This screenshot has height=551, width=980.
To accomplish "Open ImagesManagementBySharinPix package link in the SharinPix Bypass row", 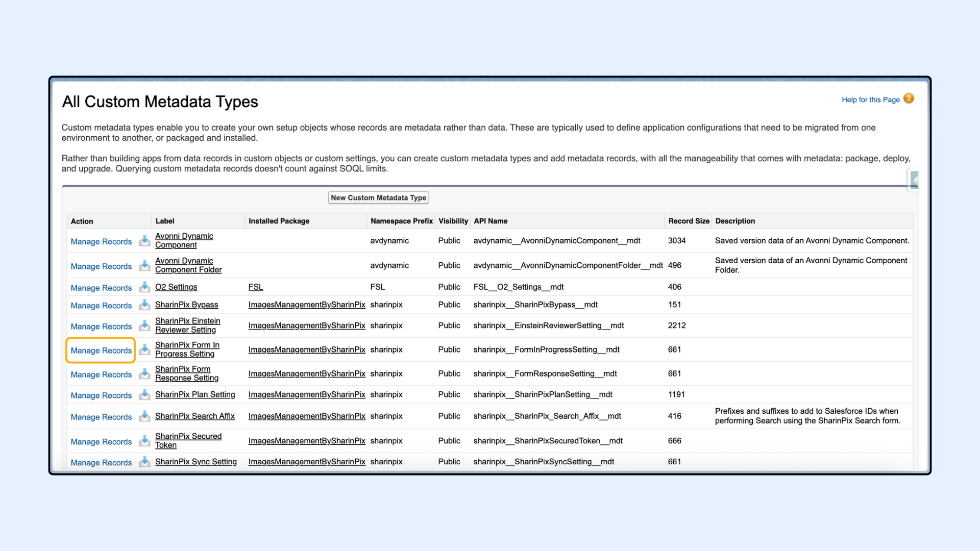I will tap(306, 305).
